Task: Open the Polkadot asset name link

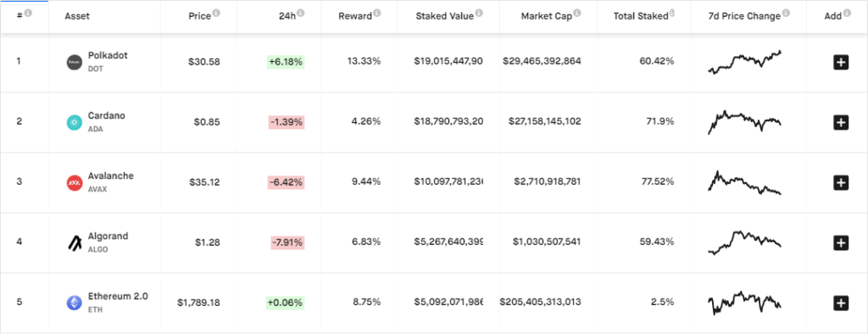Action: pos(108,55)
